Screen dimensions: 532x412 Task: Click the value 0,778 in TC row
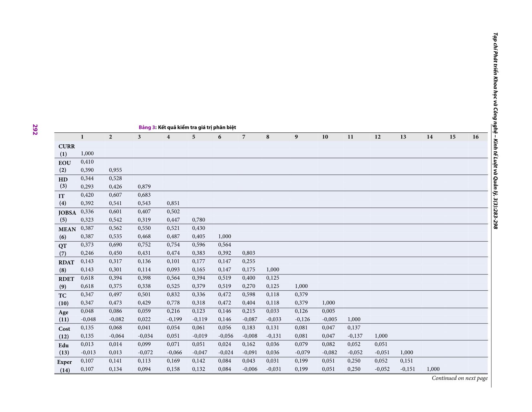click(173, 303)
